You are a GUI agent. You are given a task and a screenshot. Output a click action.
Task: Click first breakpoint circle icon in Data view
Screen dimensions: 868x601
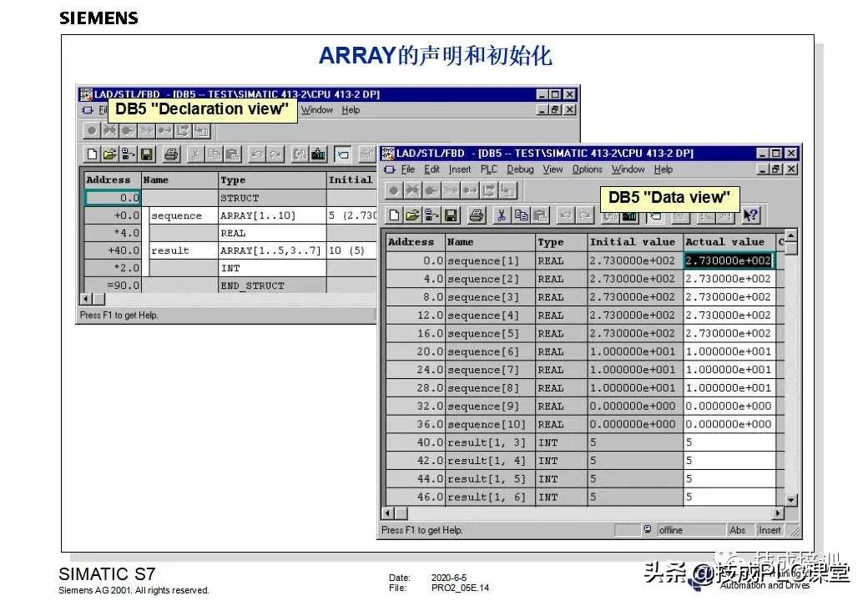394,191
